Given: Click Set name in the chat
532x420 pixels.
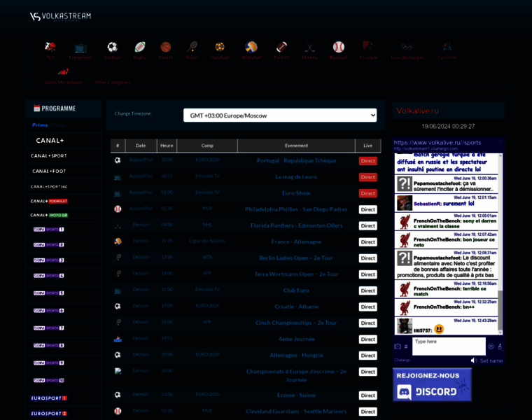Looking at the screenshot, I should pyautogui.click(x=491, y=360).
